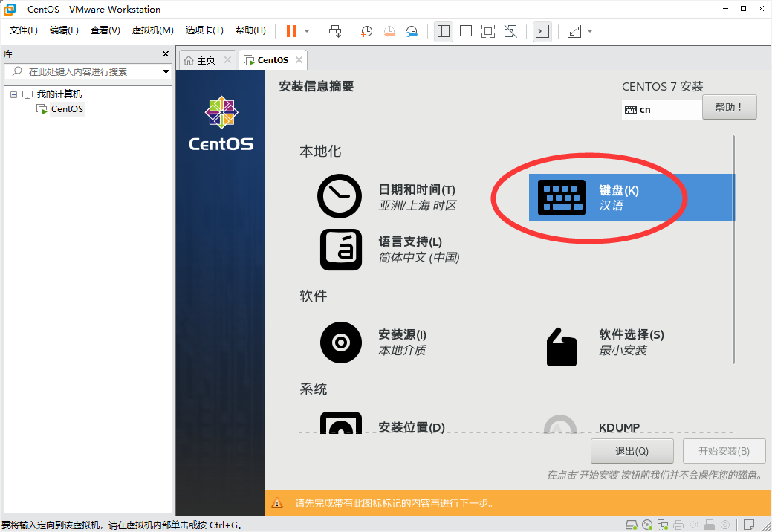Click the 简体中文 (中国) text
The height and width of the screenshot is (532, 772).
pos(419,257)
